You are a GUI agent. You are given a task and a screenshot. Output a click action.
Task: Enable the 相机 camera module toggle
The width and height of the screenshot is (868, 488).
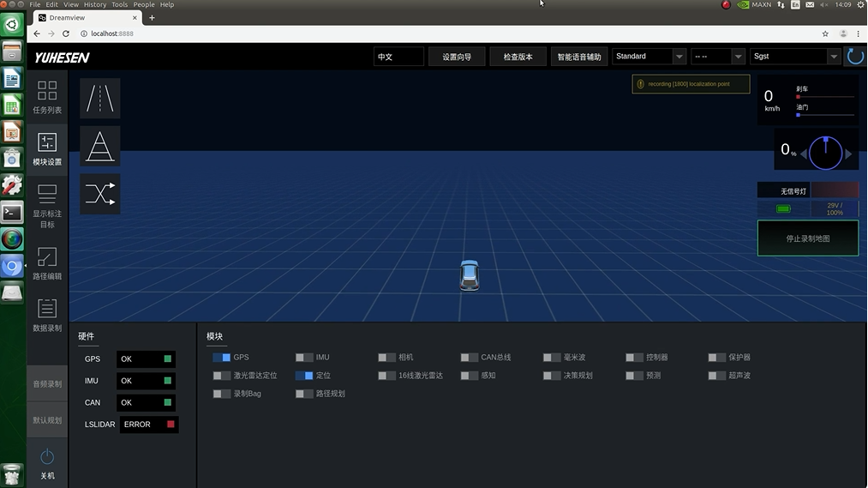[x=386, y=358]
